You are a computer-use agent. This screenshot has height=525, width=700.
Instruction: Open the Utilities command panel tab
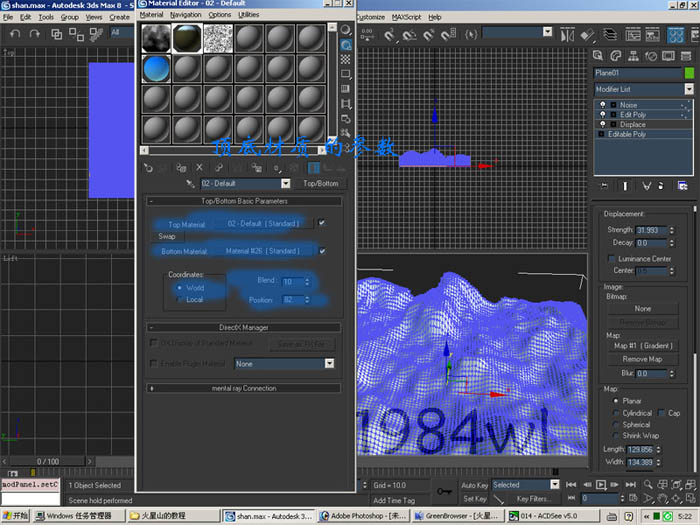pos(686,56)
